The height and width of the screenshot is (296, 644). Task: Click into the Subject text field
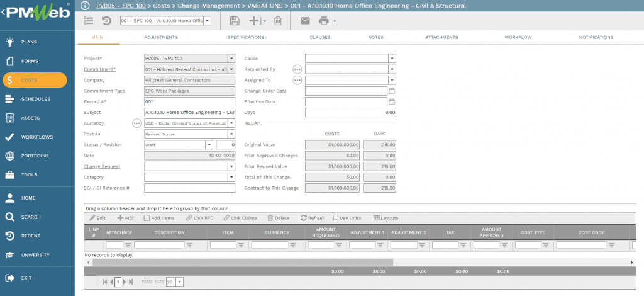(x=190, y=112)
